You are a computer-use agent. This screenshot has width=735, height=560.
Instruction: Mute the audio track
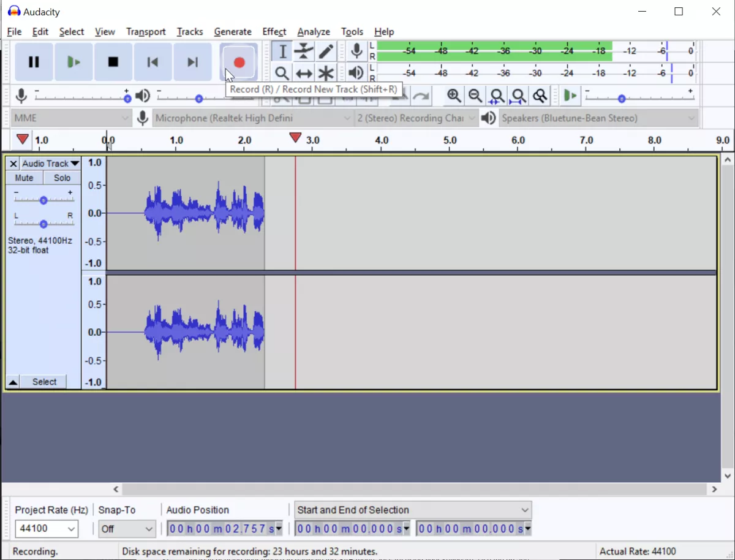pyautogui.click(x=24, y=178)
